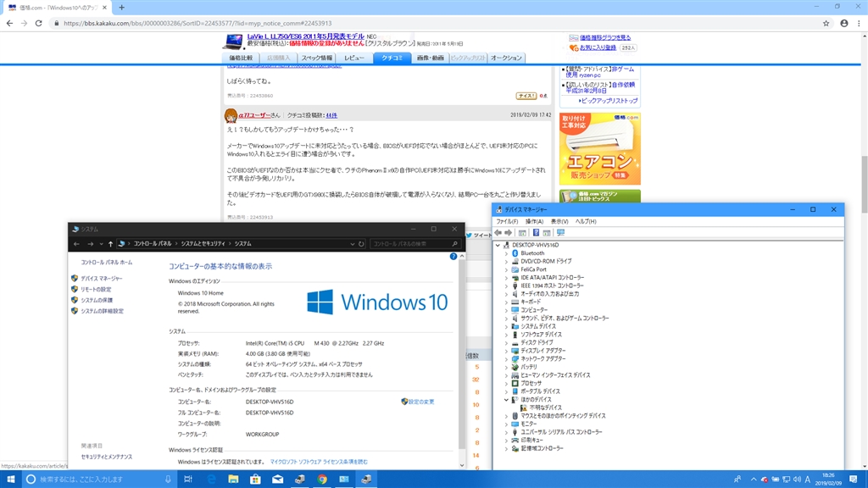Collapse the ほかのデバイス node
Viewport: 868px width, 488px height.
pyautogui.click(x=506, y=400)
